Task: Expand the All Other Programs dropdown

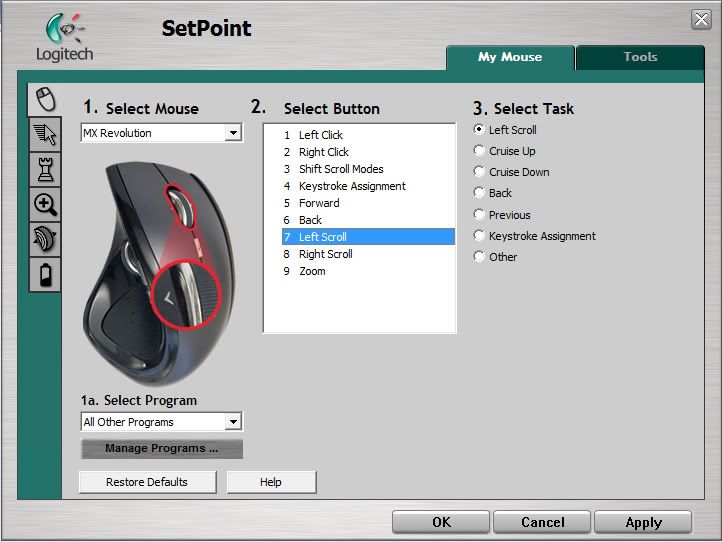Action: tap(233, 422)
